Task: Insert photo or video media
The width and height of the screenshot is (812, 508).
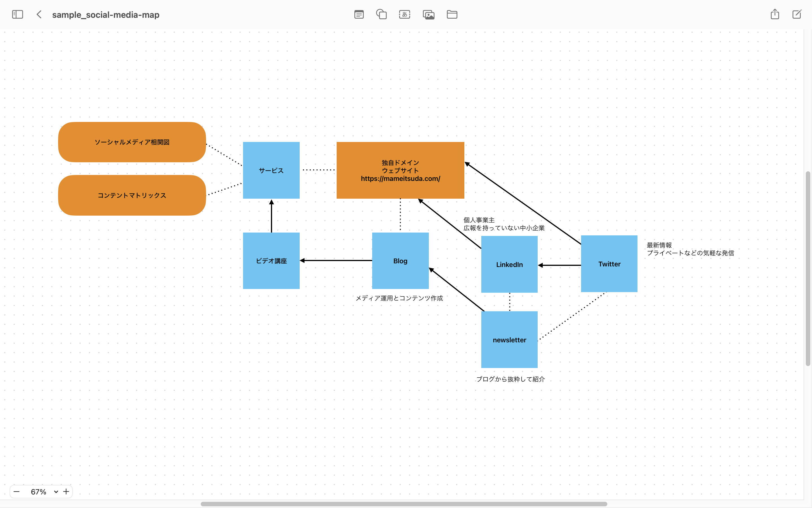Action: click(429, 14)
